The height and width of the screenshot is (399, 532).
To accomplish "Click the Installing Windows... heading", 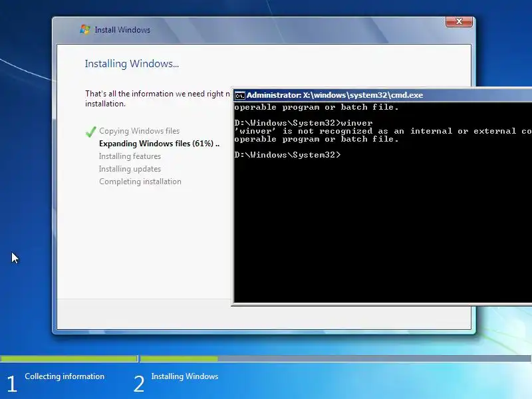I will (x=132, y=64).
